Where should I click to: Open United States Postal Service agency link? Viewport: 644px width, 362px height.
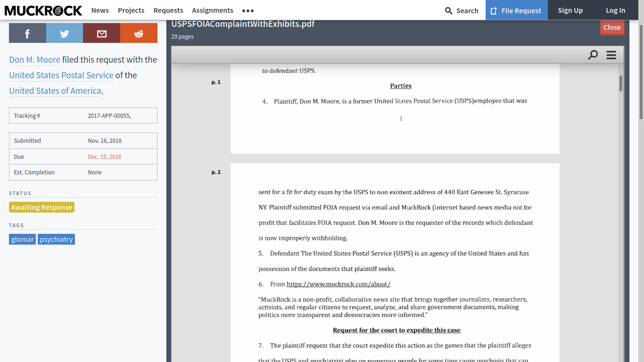click(x=61, y=75)
